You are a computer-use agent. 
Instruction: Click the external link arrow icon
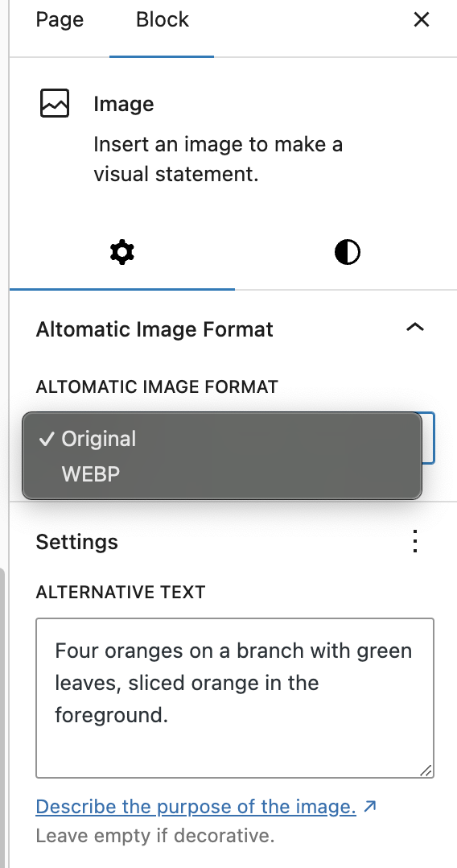[370, 807]
